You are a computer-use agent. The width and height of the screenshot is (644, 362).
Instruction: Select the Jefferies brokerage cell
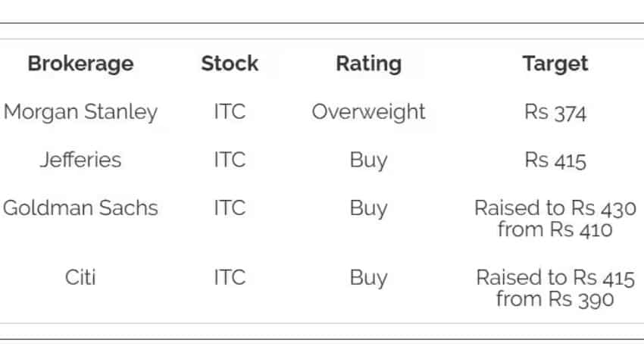(80, 160)
